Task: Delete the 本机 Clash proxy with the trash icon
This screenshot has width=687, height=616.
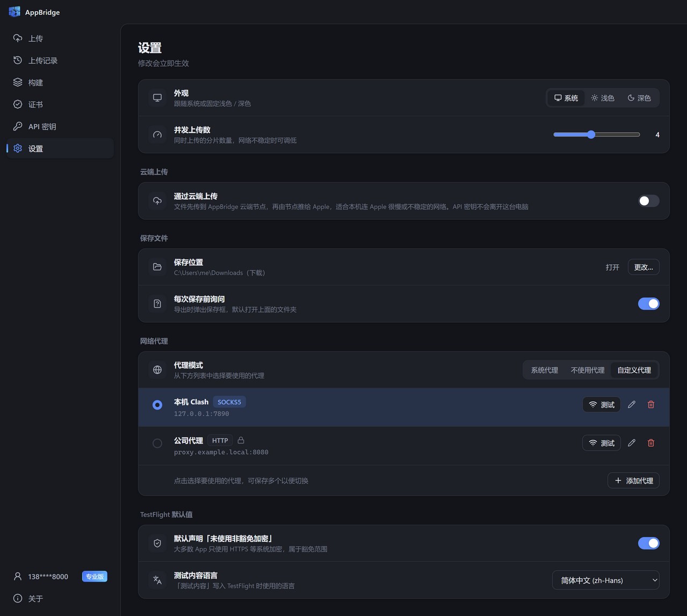Action: pyautogui.click(x=651, y=404)
